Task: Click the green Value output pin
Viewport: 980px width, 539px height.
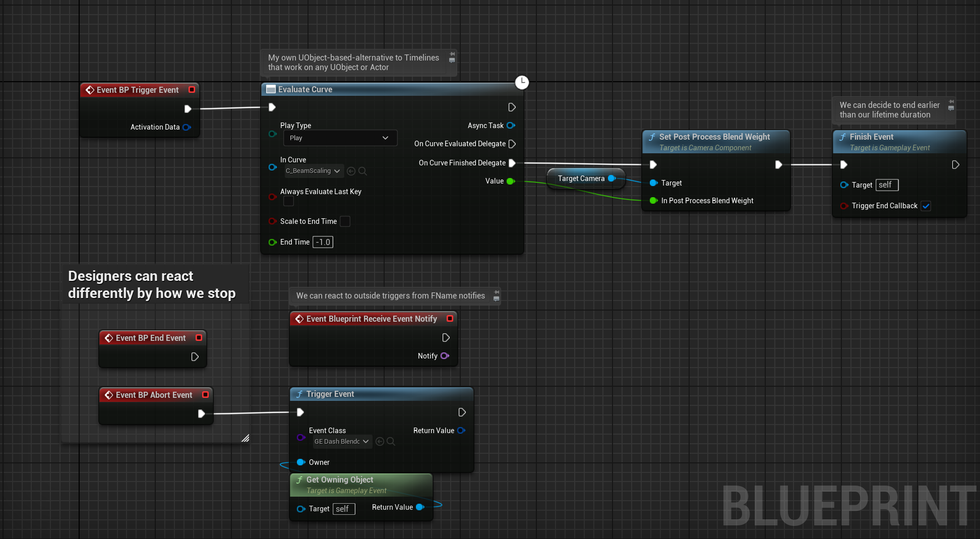Action: [511, 182]
